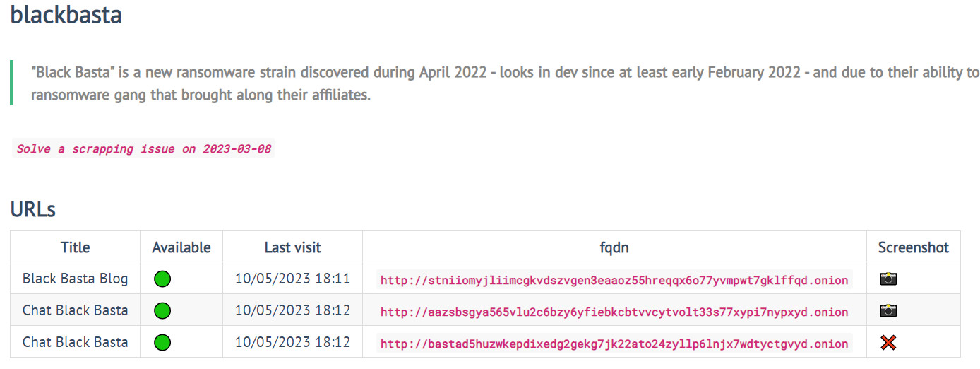Viewport: 980px width, 369px height.
Task: Click the scrapping issue note in red
Action: [144, 149]
